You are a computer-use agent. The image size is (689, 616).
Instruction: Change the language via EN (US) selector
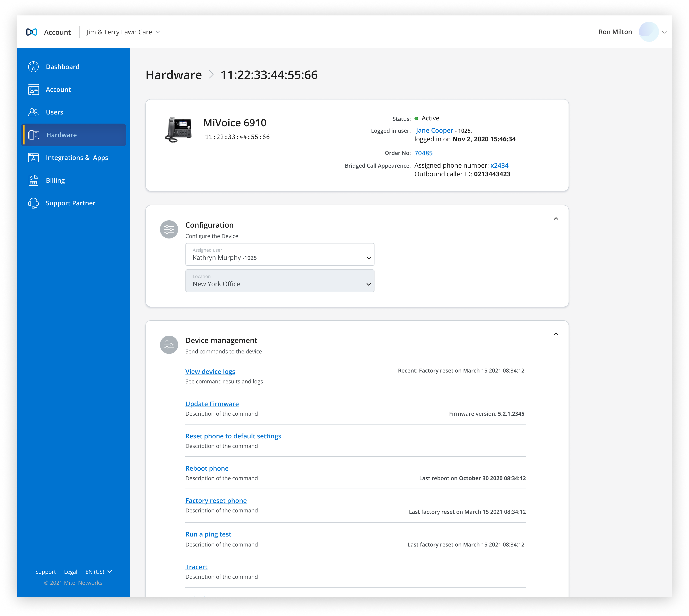(x=99, y=572)
